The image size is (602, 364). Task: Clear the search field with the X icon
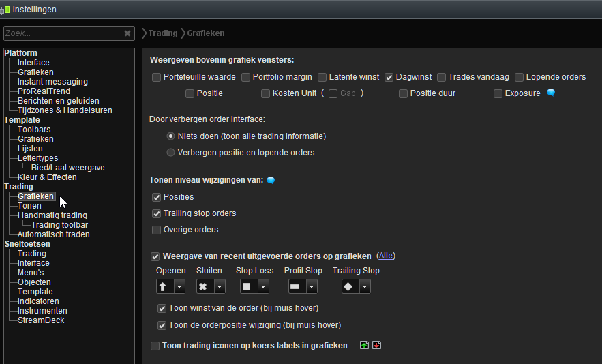(x=127, y=33)
